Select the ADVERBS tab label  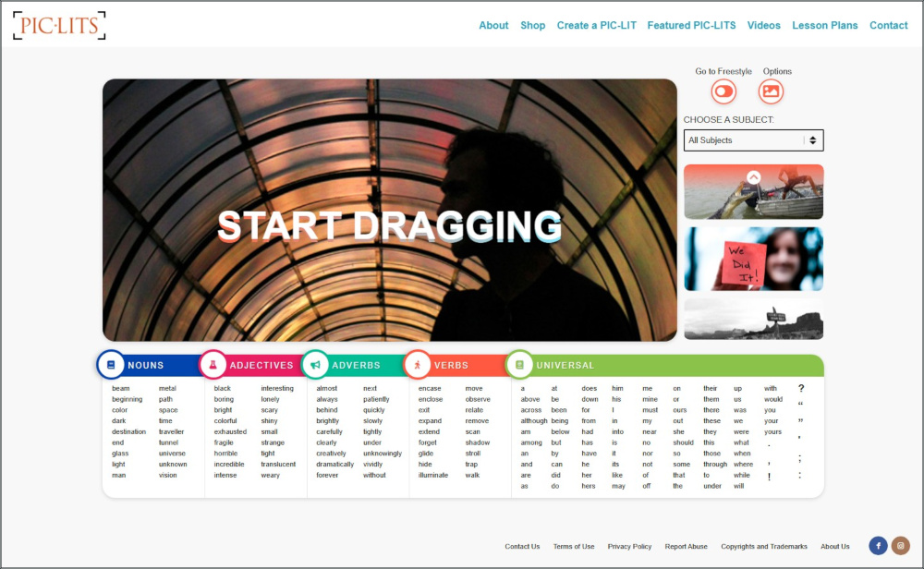pos(356,365)
